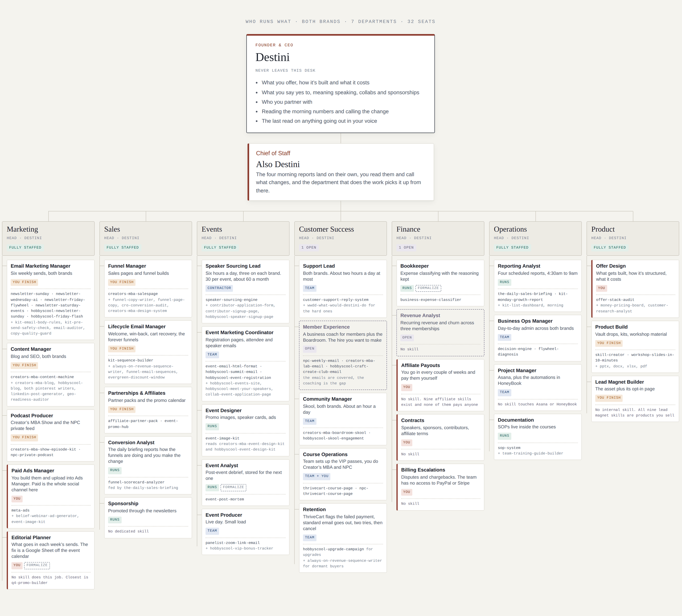The width and height of the screenshot is (682, 616).
Task: Click the meta-ads skill name
Action: tap(20, 510)
